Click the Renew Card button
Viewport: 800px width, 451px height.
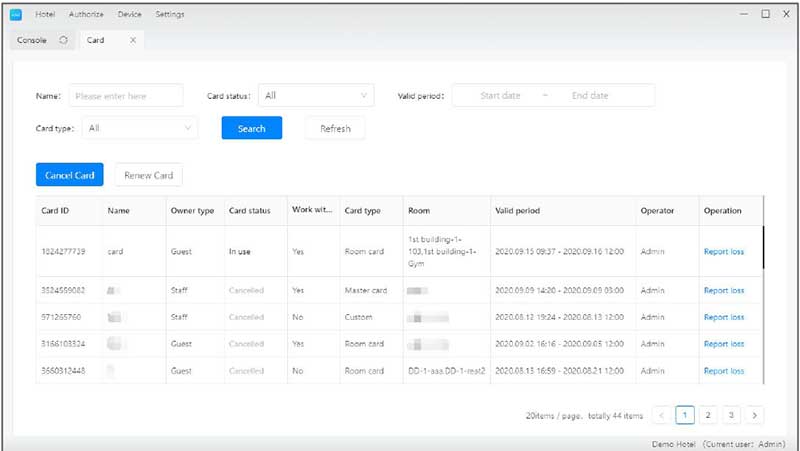tap(148, 175)
